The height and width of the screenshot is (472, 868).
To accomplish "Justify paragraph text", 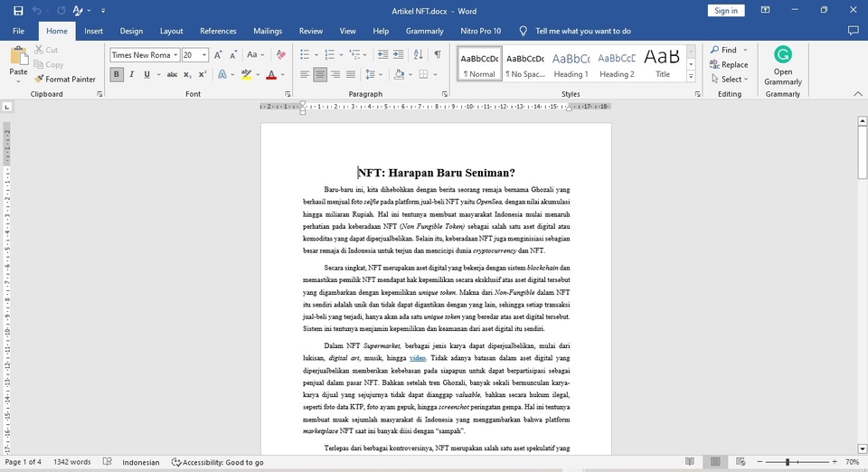I will click(351, 74).
